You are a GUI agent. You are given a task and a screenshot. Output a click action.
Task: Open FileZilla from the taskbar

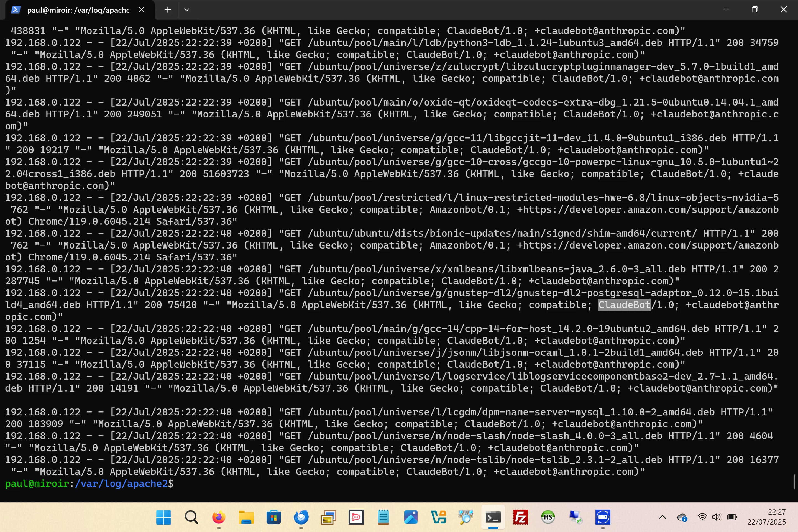[x=520, y=517]
